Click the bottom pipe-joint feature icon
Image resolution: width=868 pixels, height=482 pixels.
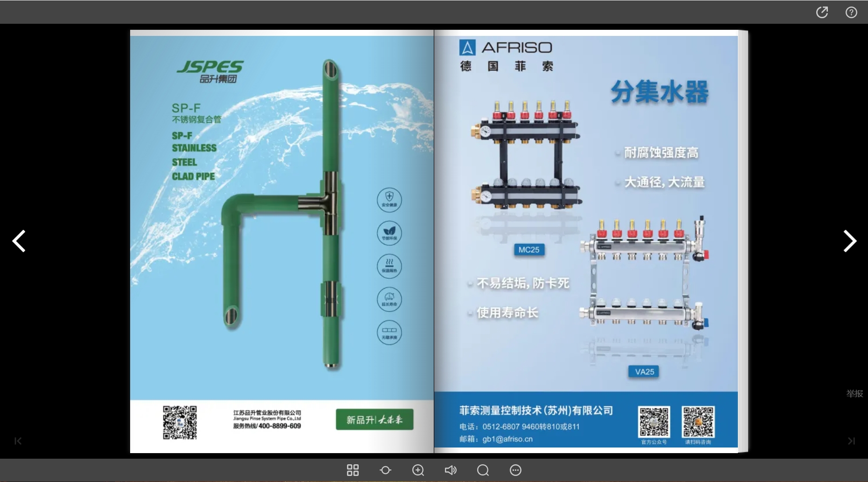coord(389,332)
